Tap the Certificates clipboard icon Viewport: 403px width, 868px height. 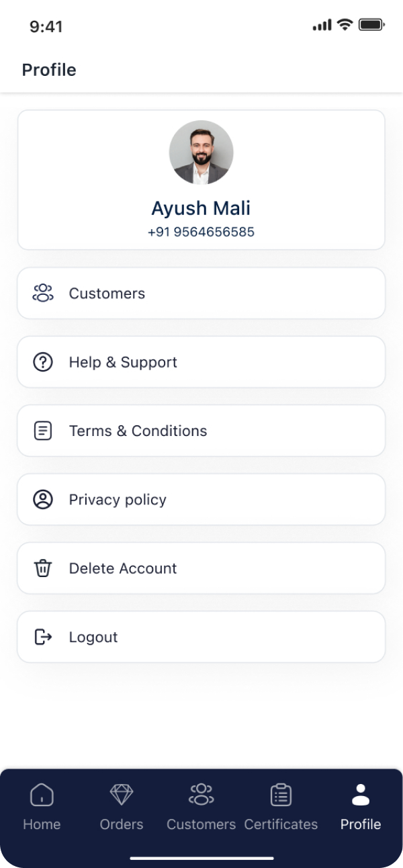pos(281,795)
